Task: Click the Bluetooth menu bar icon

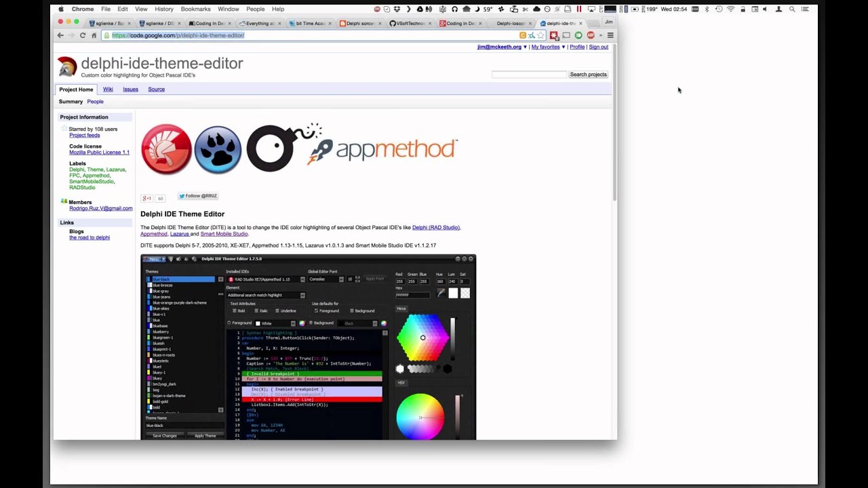Action: (x=706, y=9)
